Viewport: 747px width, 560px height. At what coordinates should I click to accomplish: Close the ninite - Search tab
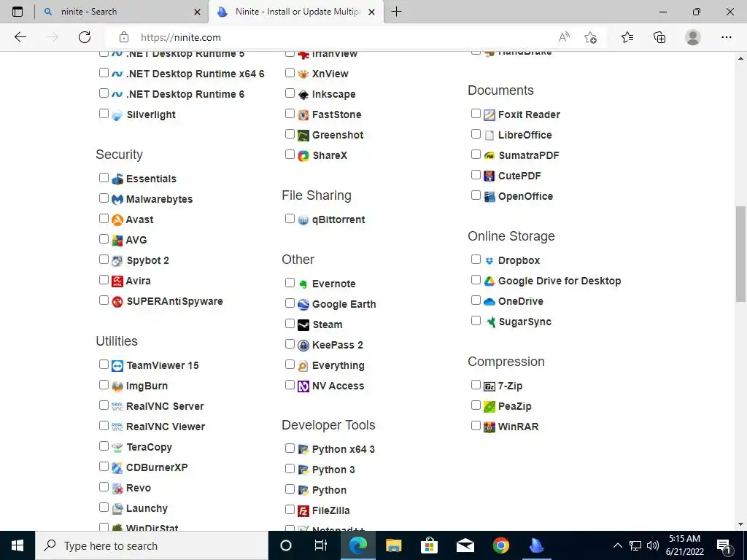[x=197, y=12]
